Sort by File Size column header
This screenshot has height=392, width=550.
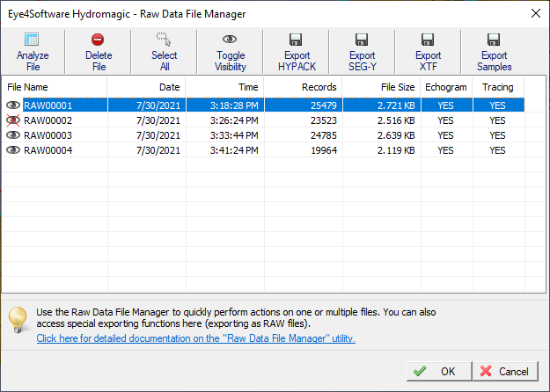point(381,87)
